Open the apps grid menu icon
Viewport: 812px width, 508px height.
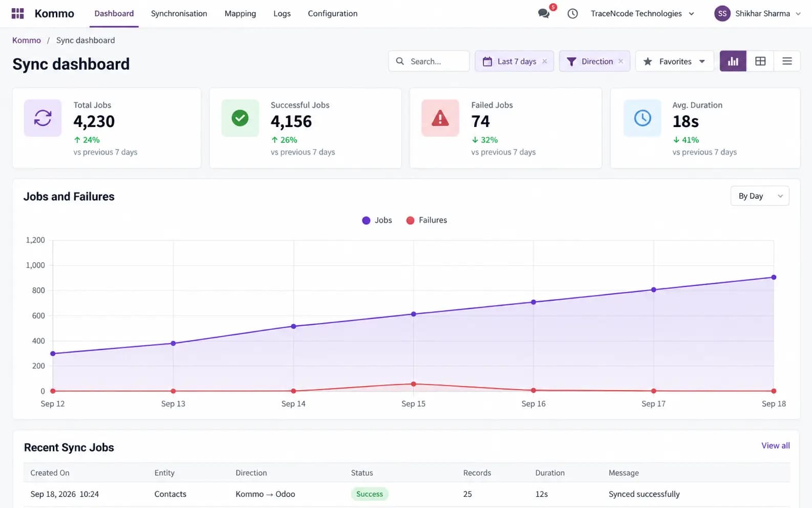[18, 13]
